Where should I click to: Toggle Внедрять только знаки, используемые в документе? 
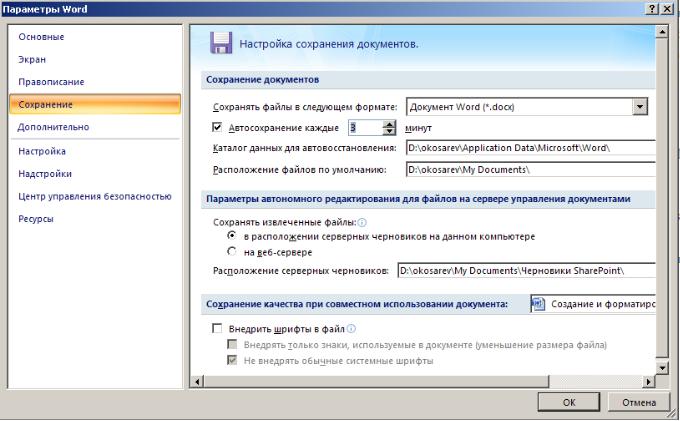tap(232, 344)
